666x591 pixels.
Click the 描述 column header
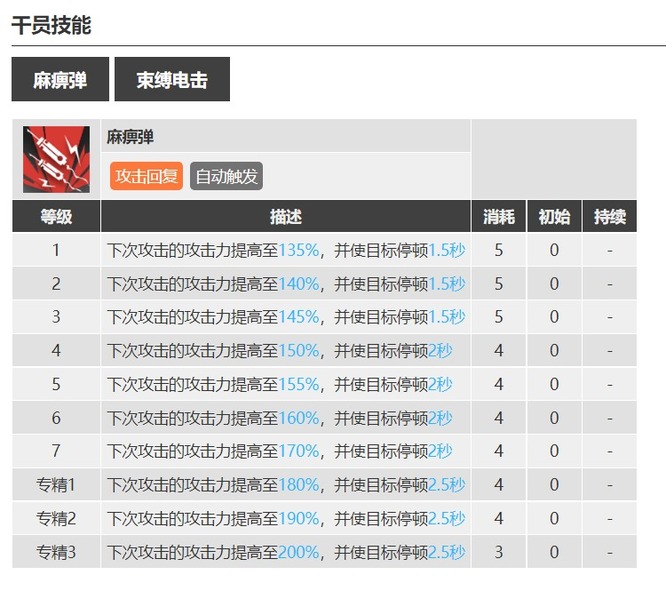click(x=286, y=216)
